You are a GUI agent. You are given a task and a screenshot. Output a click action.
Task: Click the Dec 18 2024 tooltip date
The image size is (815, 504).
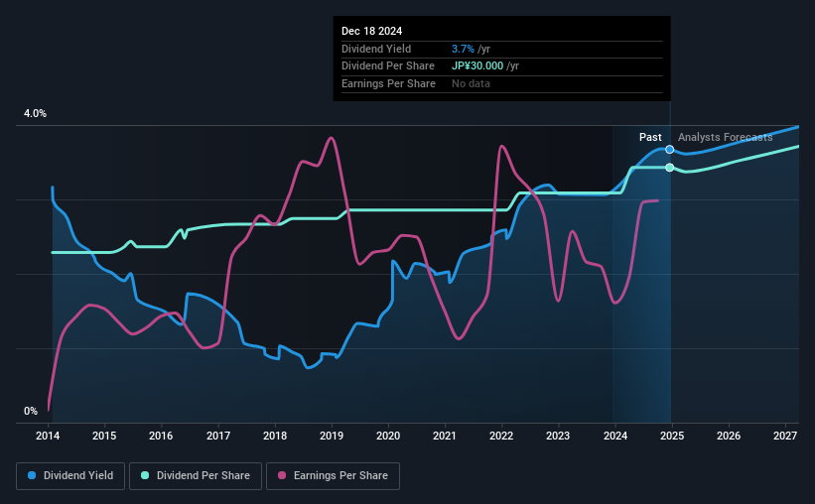point(371,31)
